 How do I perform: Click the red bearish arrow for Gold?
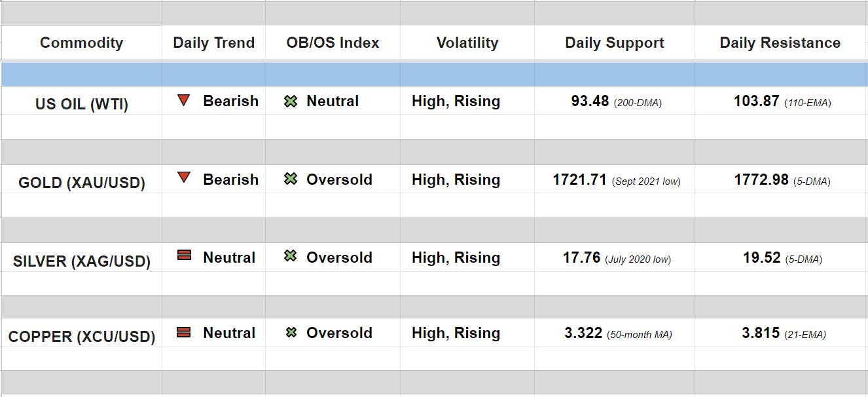(x=184, y=178)
